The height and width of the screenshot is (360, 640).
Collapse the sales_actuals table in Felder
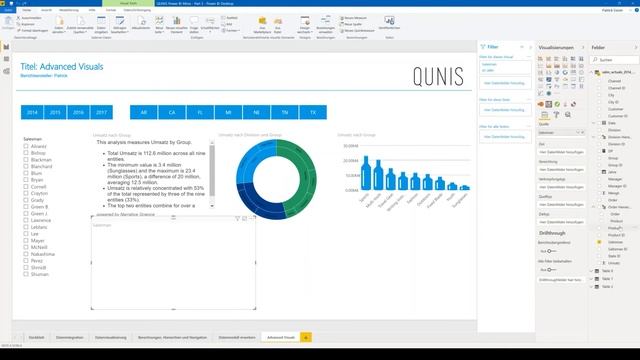[592, 72]
